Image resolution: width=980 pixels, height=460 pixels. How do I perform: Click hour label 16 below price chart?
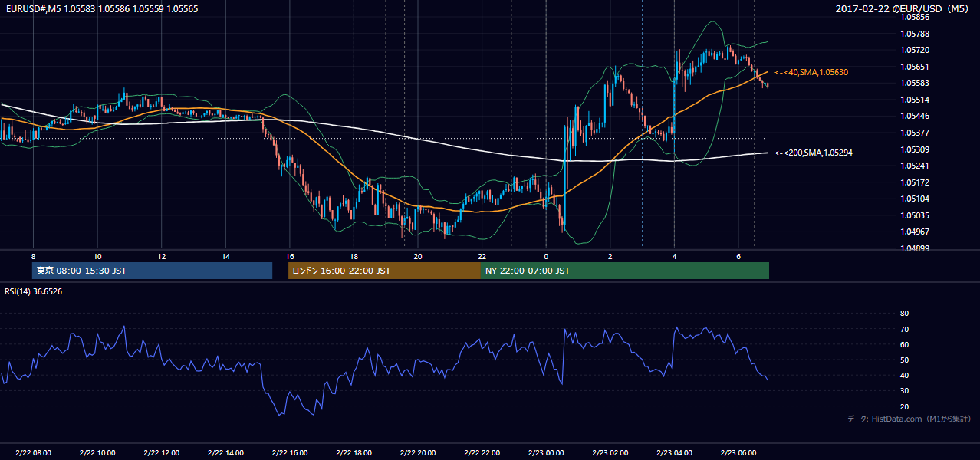(289, 256)
